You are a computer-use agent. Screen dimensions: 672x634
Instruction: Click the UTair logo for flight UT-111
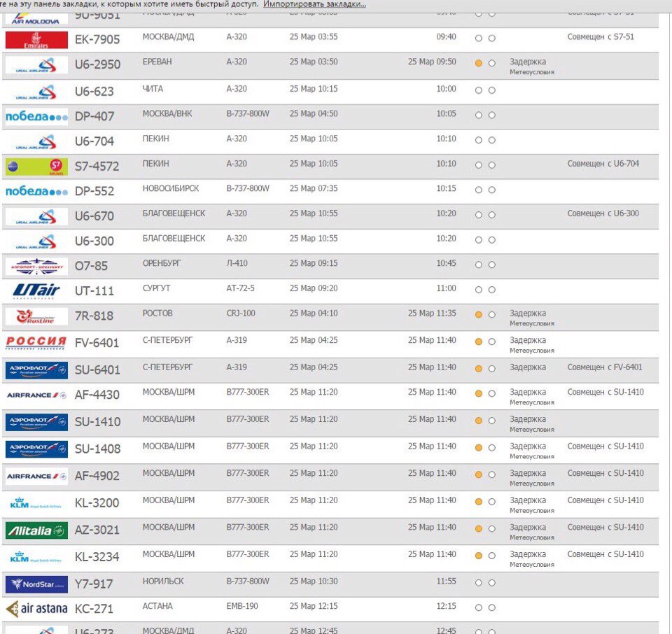pos(36,290)
